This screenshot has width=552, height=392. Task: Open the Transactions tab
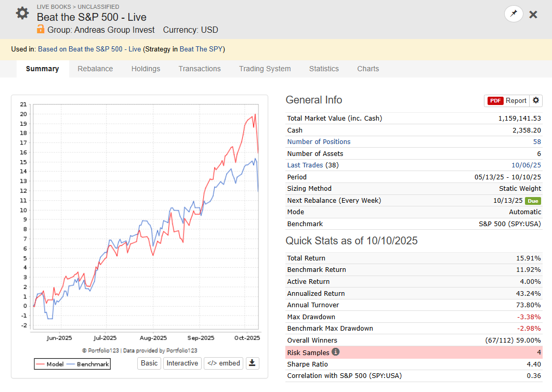(x=200, y=69)
